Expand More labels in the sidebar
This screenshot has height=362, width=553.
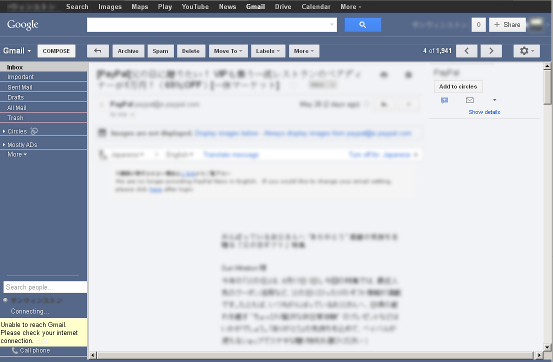pyautogui.click(x=17, y=154)
